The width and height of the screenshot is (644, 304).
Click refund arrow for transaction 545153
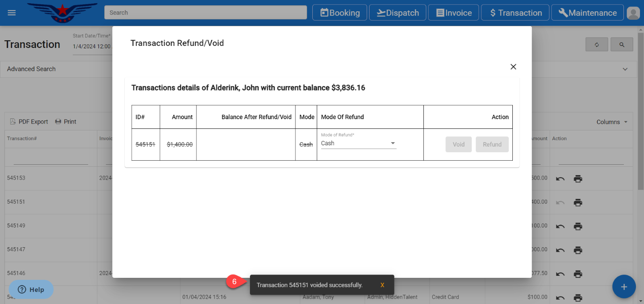point(560,179)
